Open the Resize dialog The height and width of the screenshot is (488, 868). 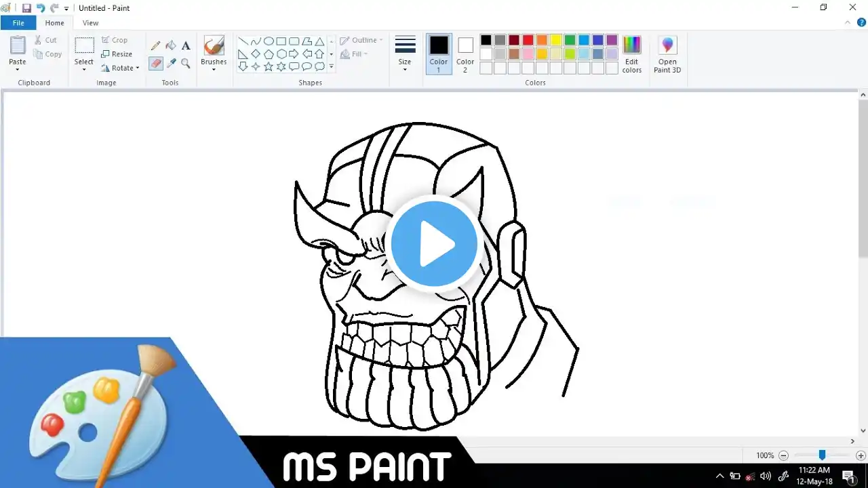pos(117,54)
